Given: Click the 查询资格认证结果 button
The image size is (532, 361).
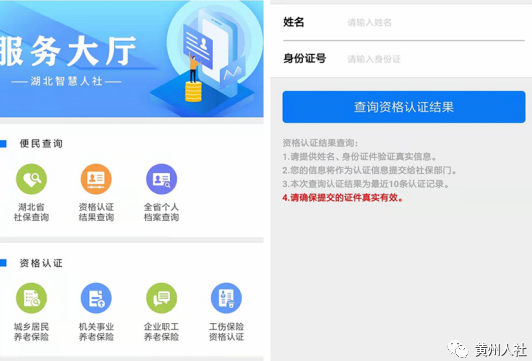Looking at the screenshot, I should (x=404, y=107).
